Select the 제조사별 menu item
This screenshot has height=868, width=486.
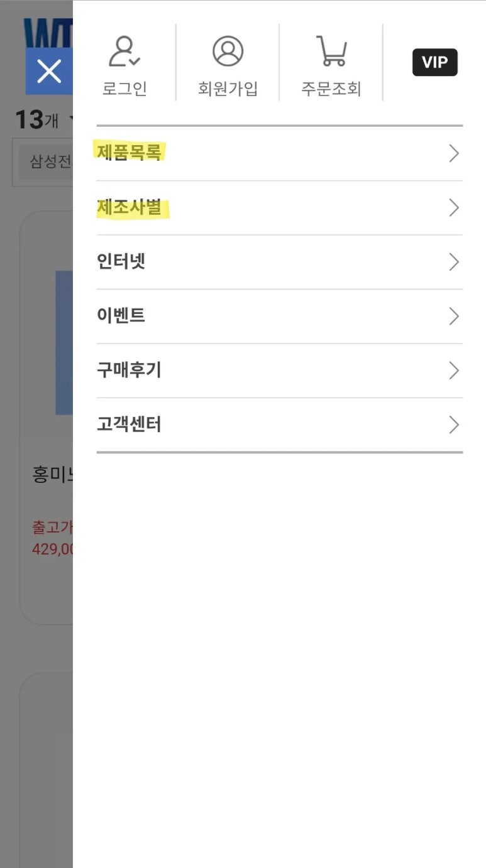pyautogui.click(x=133, y=207)
